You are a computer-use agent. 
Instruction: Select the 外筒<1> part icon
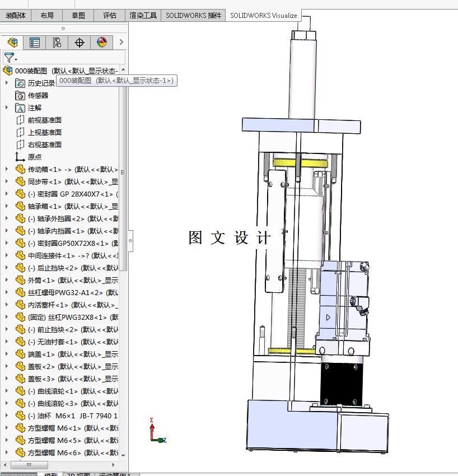tap(20, 280)
